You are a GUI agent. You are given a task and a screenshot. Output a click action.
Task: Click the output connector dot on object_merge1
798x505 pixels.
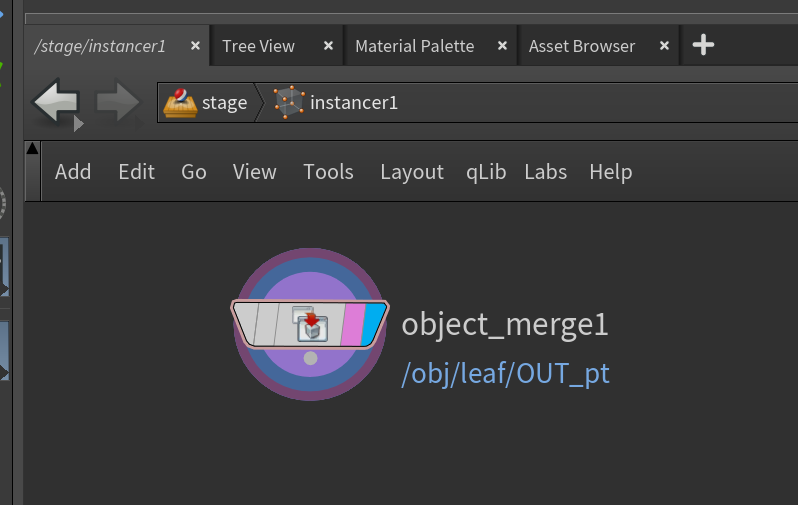(310, 358)
